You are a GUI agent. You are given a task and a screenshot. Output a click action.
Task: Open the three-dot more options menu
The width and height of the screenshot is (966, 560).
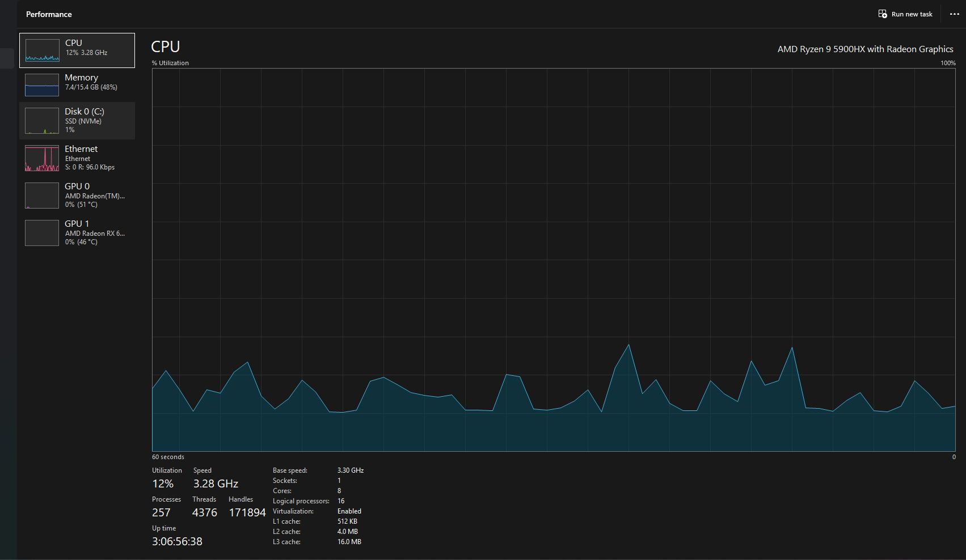954,14
